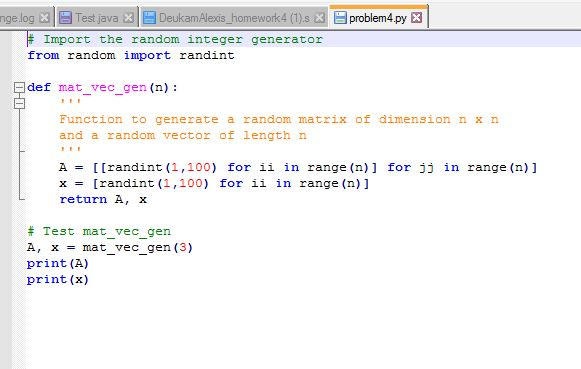Click the function name mat_vec_gen in def line
Screen dimensions: 581x369
click(x=103, y=87)
